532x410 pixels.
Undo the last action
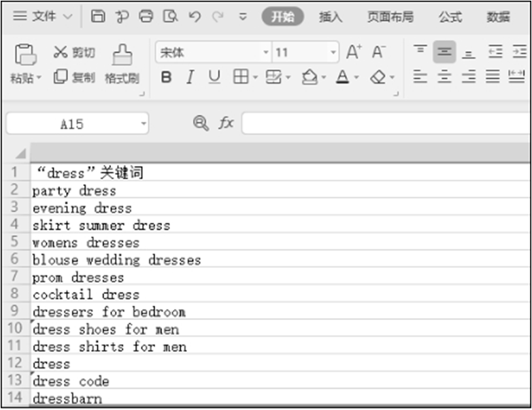pos(195,16)
